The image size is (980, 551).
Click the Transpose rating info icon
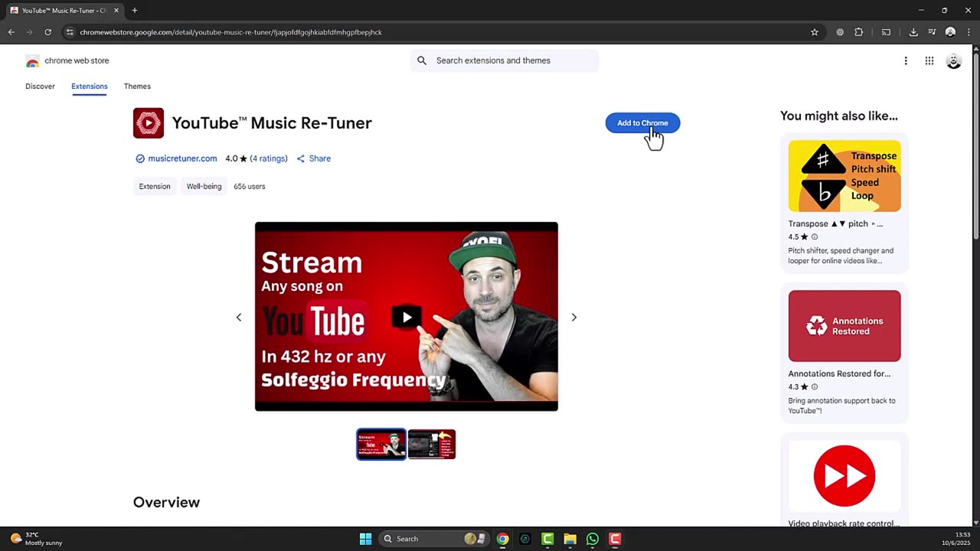click(815, 237)
